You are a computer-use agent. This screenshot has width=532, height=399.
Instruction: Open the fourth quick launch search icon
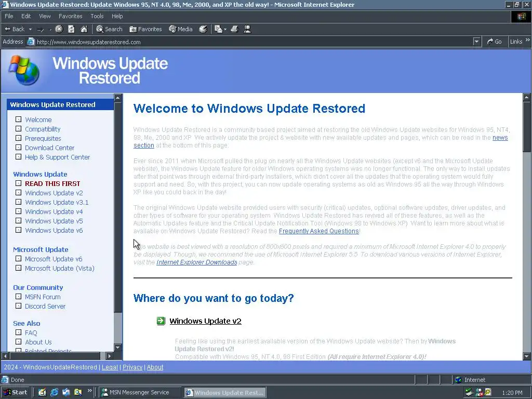pos(78,392)
